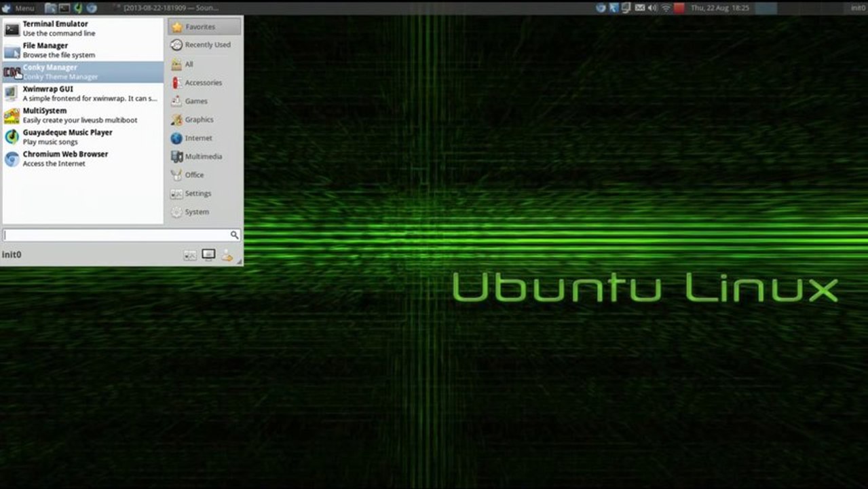Open Xwinwrap GUI launcher entry

tap(83, 94)
